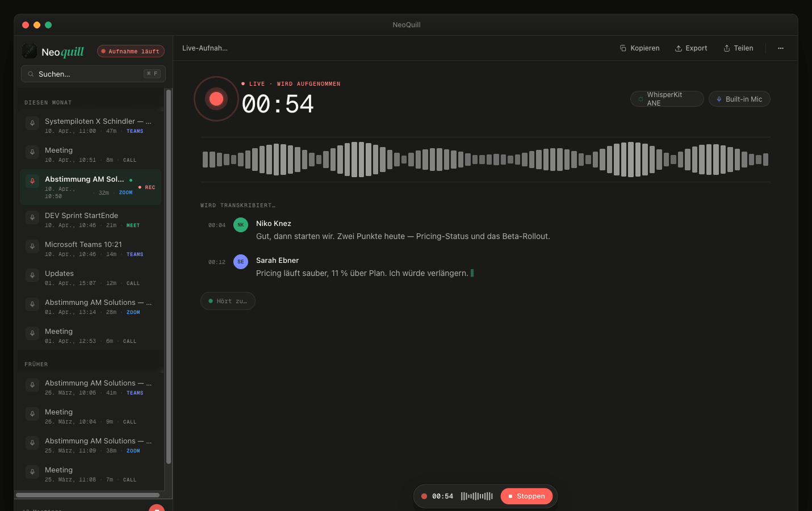Click the Teilen share button
Image resolution: width=812 pixels, height=511 pixels.
click(x=738, y=48)
